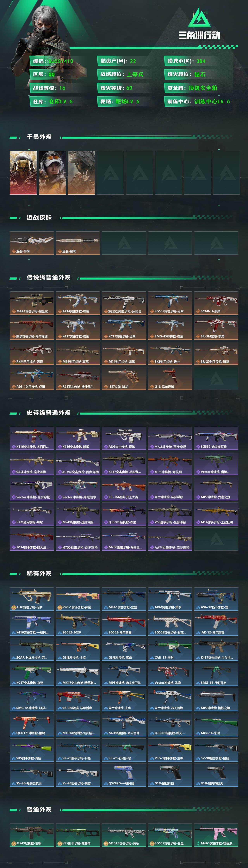The image size is (248, 868).
Task: Select the SG552-2026 rare skin
Action: pos(78,624)
